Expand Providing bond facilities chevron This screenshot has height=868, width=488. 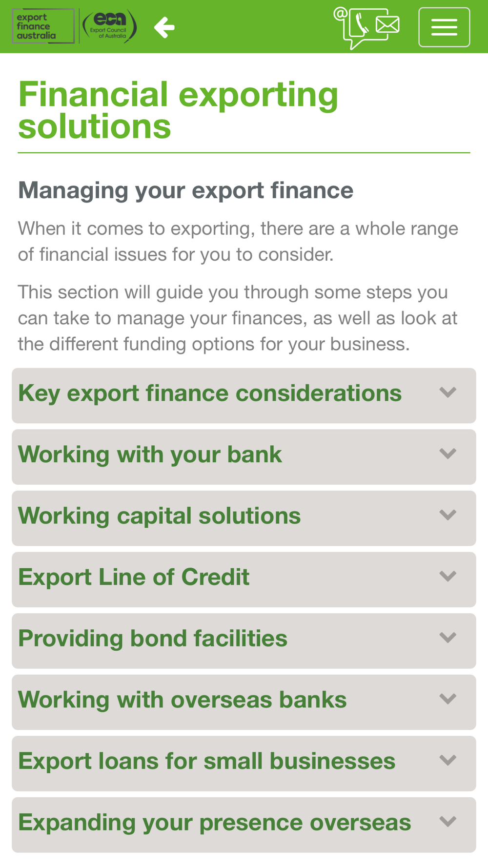tap(447, 638)
